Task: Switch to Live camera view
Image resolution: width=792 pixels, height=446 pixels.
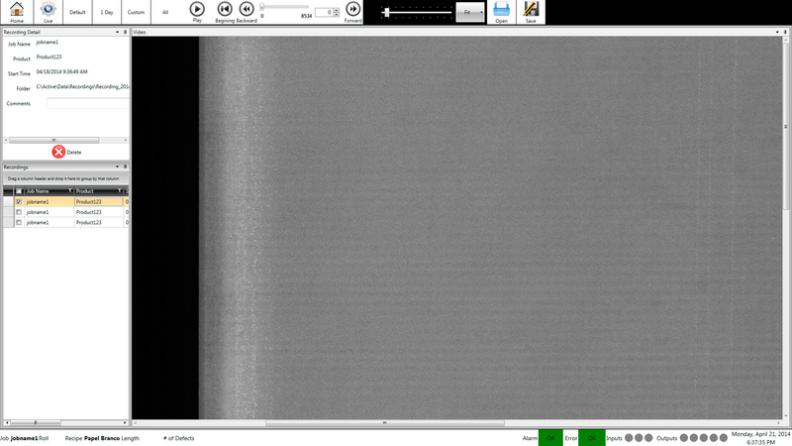Action: (47, 12)
